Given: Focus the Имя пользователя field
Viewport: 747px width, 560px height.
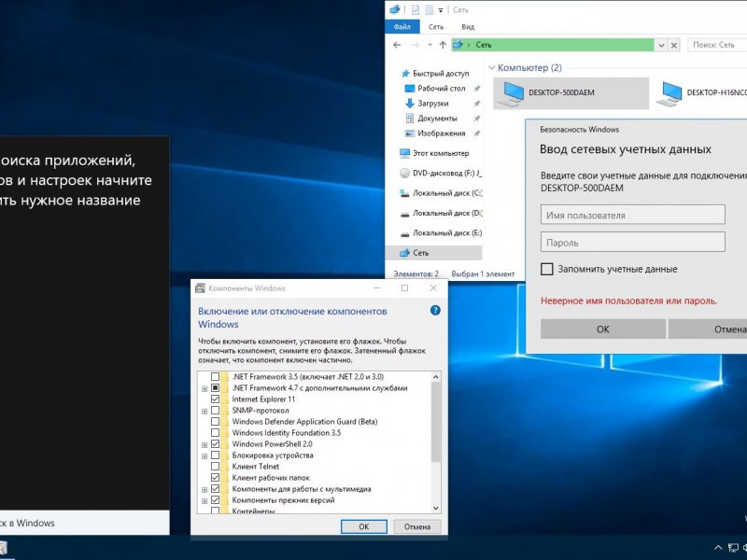Looking at the screenshot, I should (633, 215).
